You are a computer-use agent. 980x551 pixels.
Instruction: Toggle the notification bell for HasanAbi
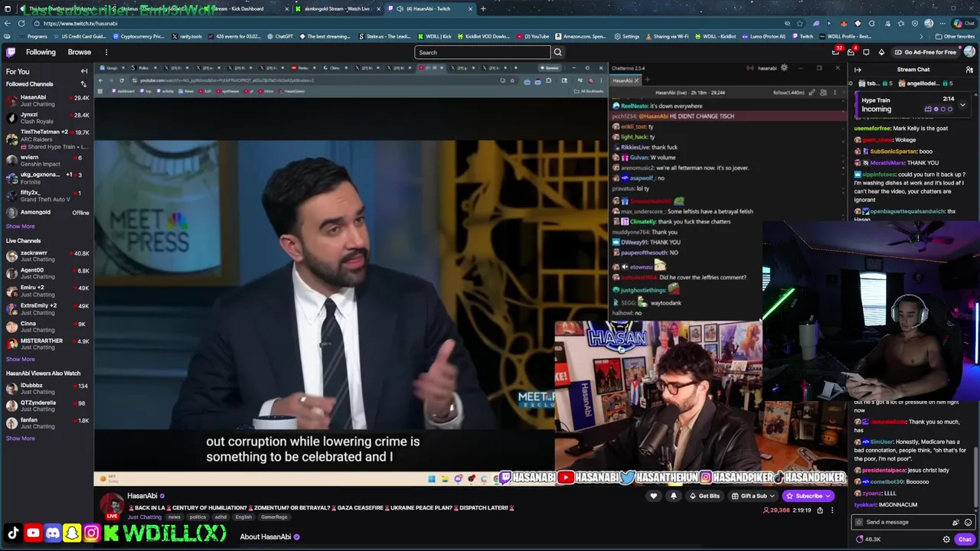[674, 496]
